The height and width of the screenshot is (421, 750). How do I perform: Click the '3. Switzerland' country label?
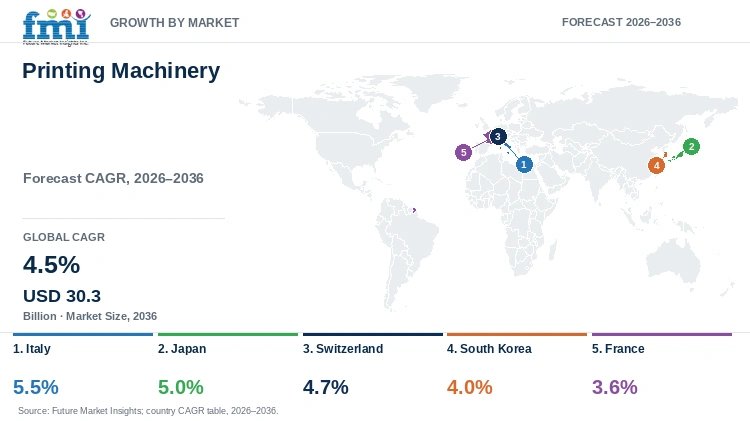pyautogui.click(x=343, y=349)
